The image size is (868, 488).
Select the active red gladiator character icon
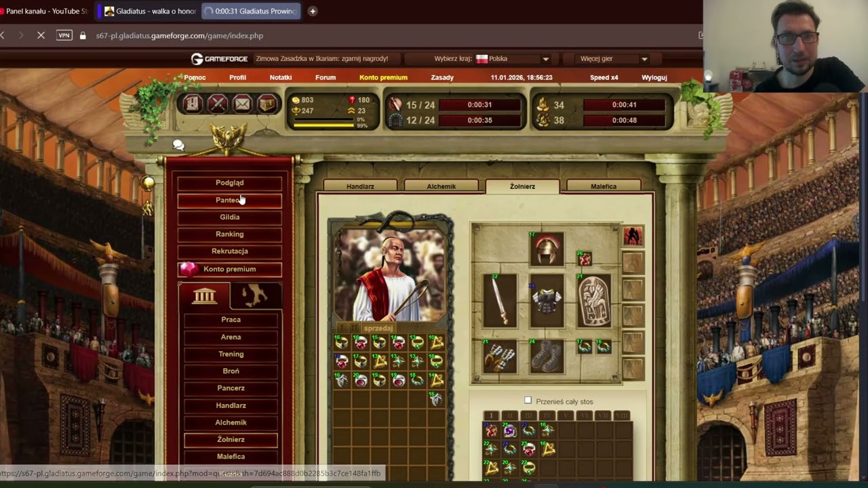click(x=633, y=236)
